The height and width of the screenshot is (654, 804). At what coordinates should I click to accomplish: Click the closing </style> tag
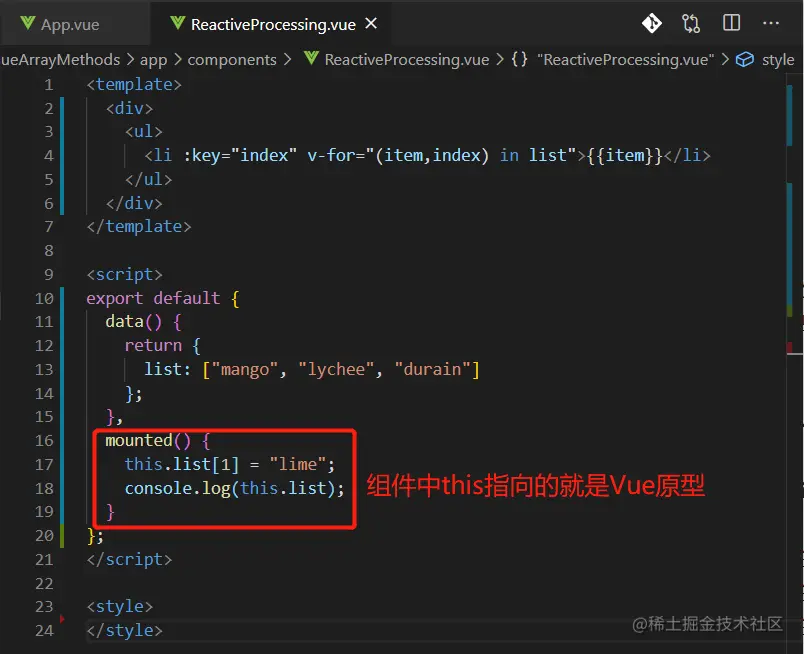click(124, 630)
